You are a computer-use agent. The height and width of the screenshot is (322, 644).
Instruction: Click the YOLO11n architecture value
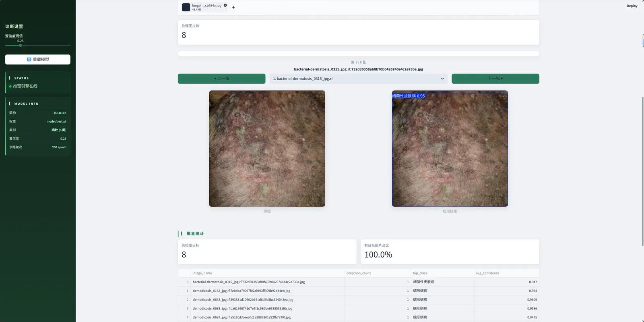tap(60, 113)
